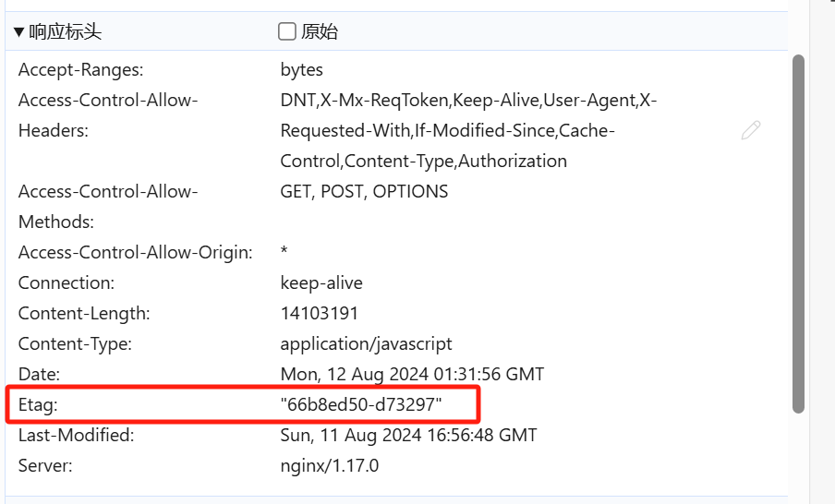
Task: Click the GET, POST, OPTIONS methods value
Action: coord(364,192)
